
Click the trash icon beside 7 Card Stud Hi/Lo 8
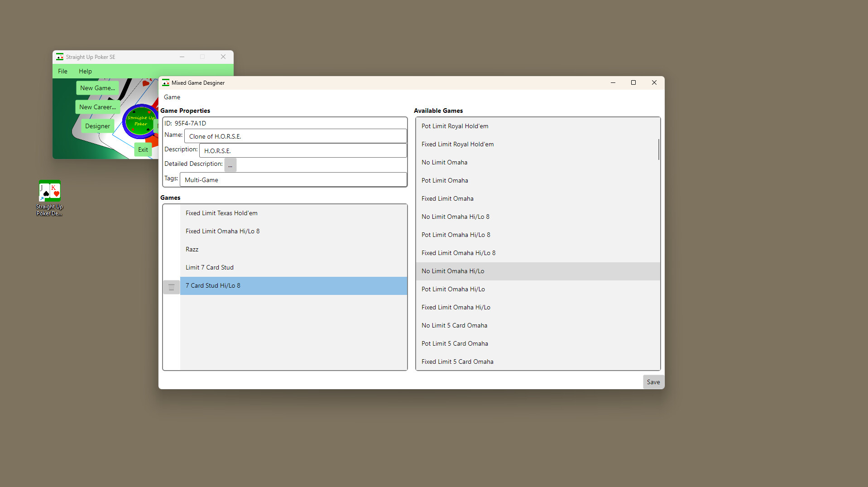click(171, 287)
